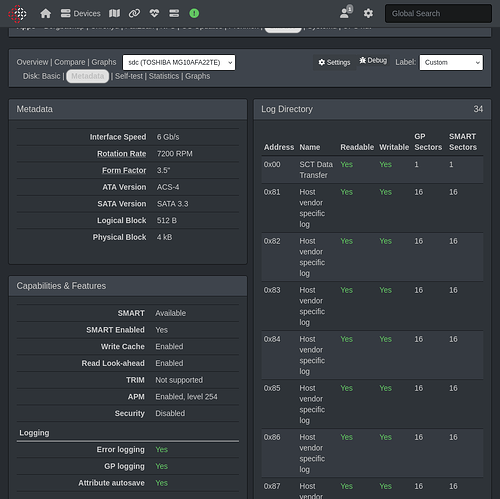The width and height of the screenshot is (500, 499).
Task: Click the Physical Block value 4 kB
Action: point(165,237)
